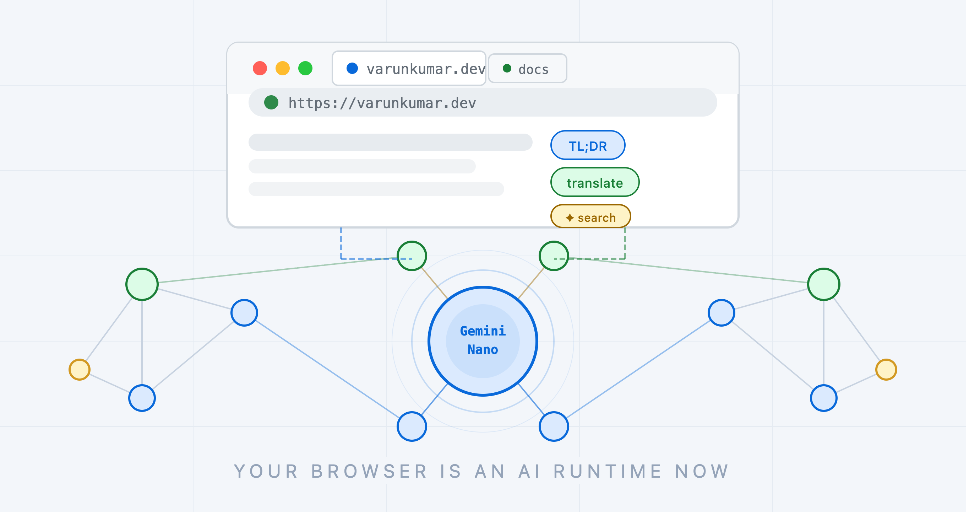Screen dimensions: 980x526
Task: Select the Gemini Nano central node
Action: coord(483,341)
